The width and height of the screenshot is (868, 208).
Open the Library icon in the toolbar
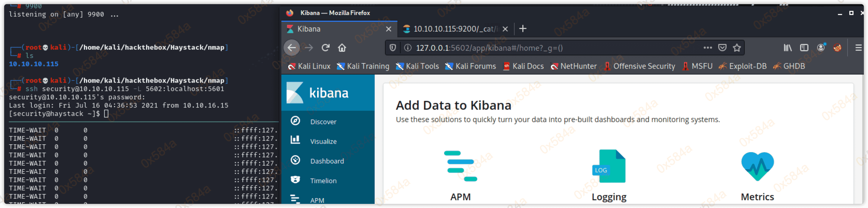tap(787, 48)
